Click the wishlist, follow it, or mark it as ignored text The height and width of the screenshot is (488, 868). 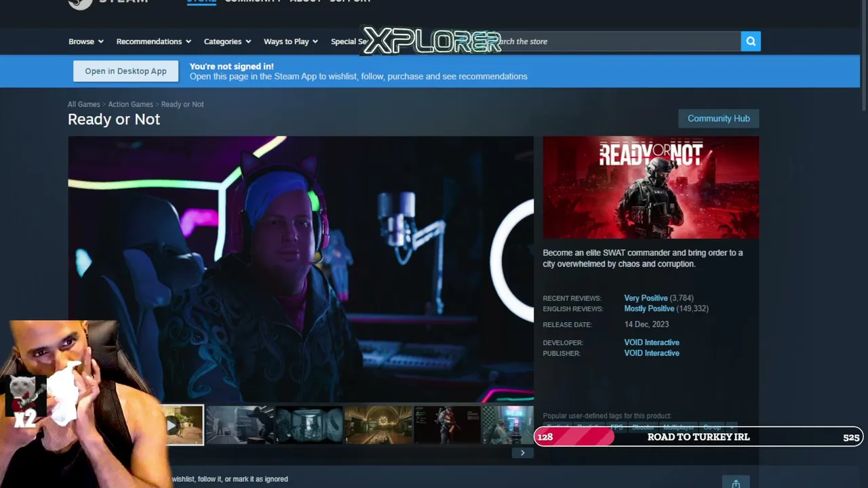click(x=230, y=479)
